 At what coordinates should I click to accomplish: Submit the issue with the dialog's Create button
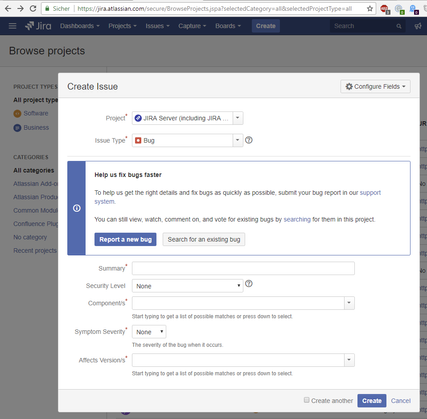coord(372,401)
